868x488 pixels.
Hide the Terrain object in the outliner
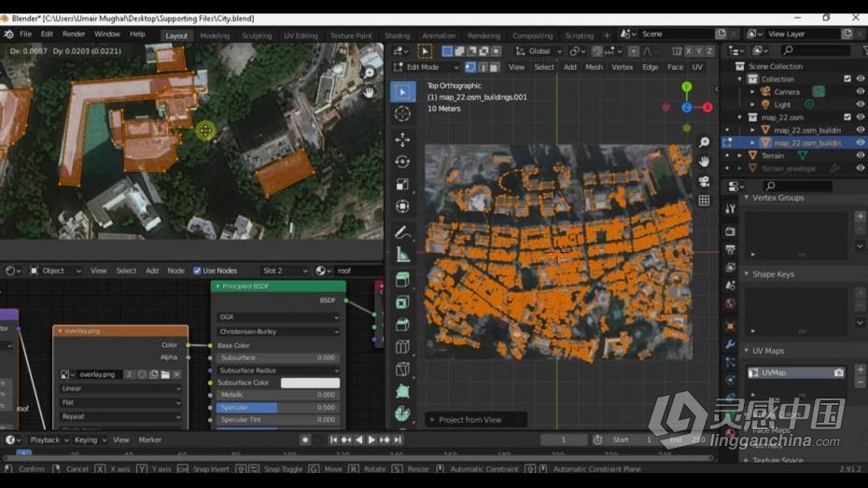coord(861,156)
